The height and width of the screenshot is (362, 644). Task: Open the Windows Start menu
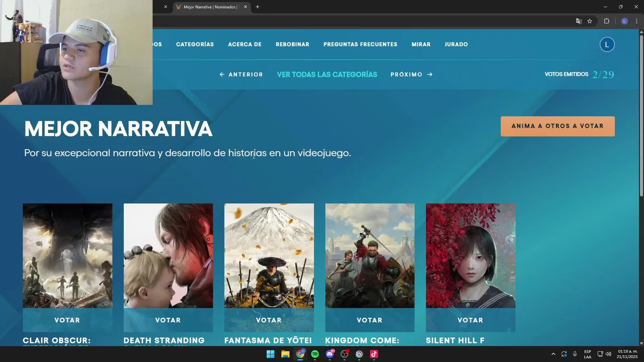pyautogui.click(x=270, y=354)
